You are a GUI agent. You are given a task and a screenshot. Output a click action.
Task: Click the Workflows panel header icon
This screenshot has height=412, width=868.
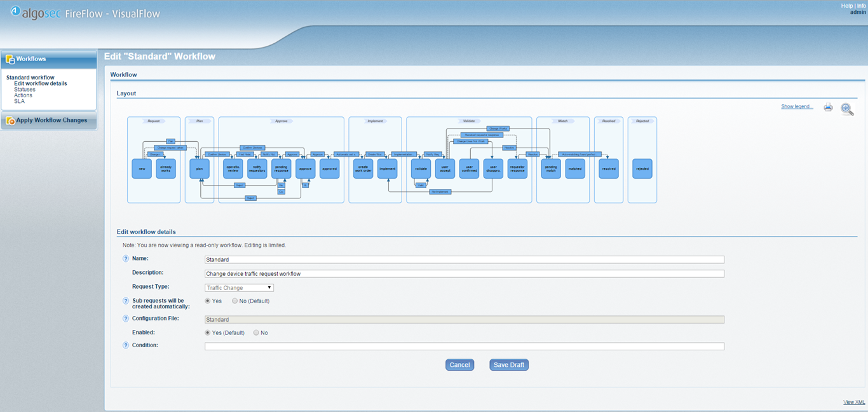[9, 58]
